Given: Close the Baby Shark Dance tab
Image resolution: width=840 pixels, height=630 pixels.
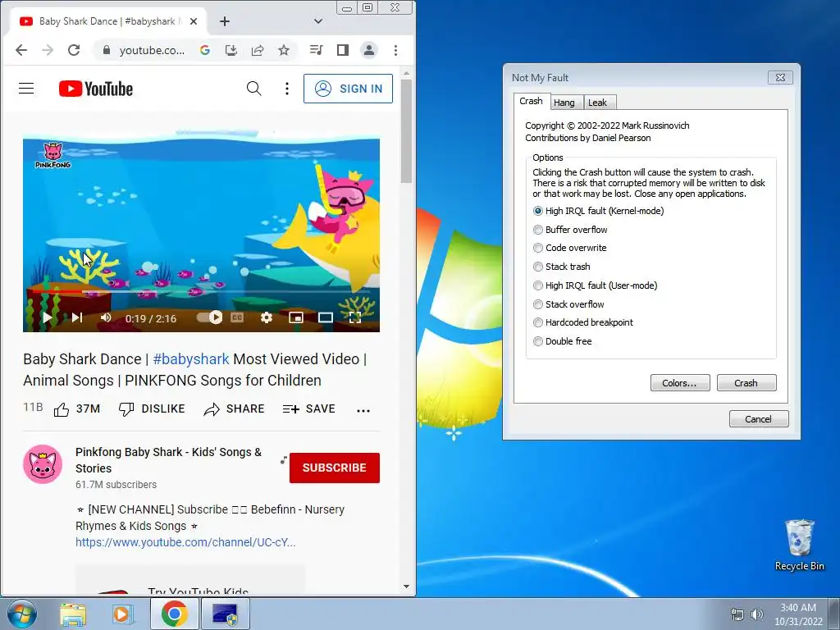Looking at the screenshot, I should click(x=194, y=21).
